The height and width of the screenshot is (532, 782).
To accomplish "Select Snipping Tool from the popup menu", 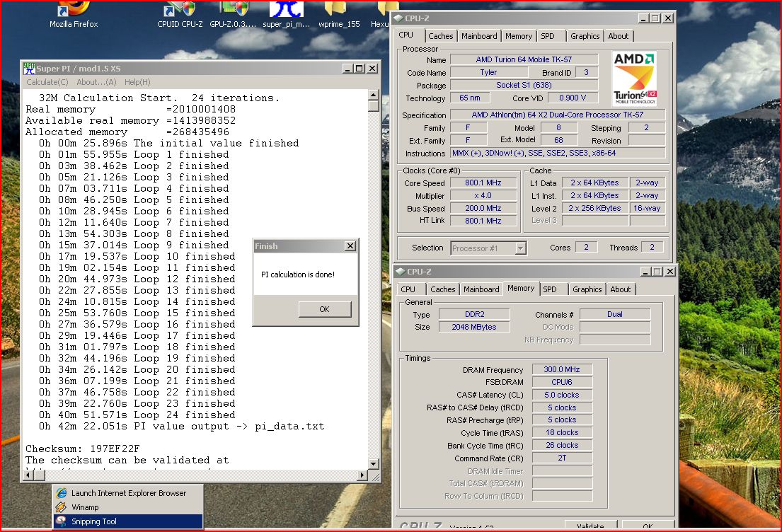I will [128, 521].
